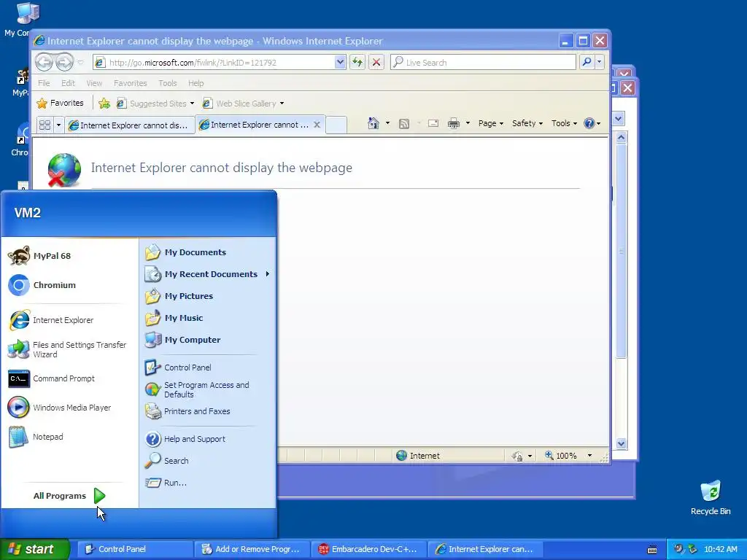747x560 pixels.
Task: Click the Internet Explorer Back button
Action: pyautogui.click(x=44, y=62)
